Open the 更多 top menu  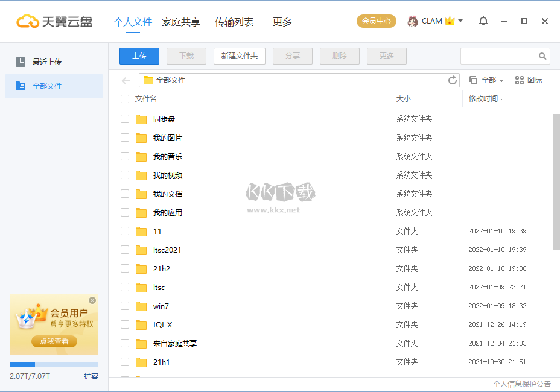282,22
